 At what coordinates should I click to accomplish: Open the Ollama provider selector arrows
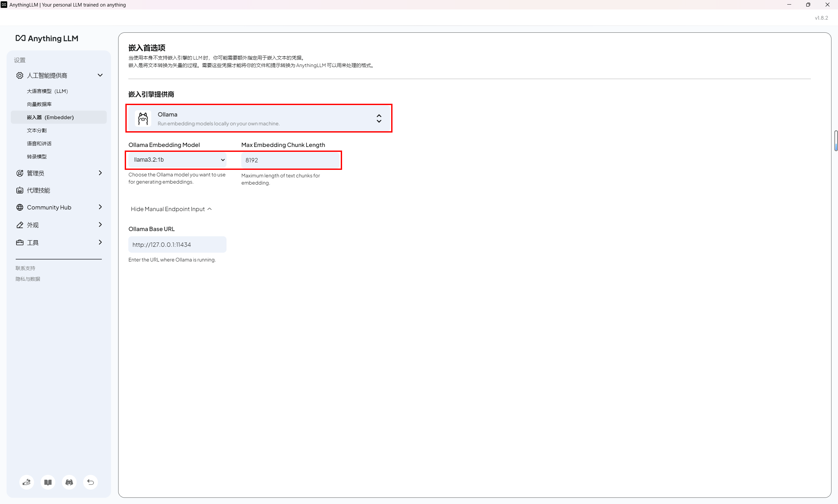pyautogui.click(x=379, y=118)
